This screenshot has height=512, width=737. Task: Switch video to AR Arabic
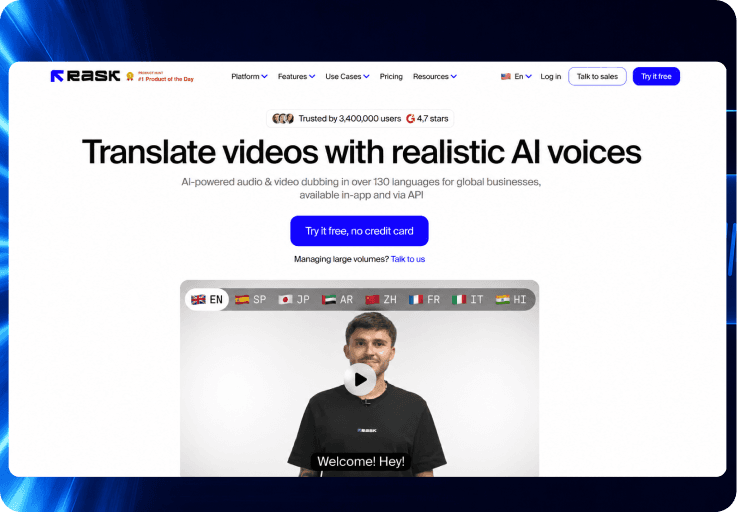tap(337, 299)
